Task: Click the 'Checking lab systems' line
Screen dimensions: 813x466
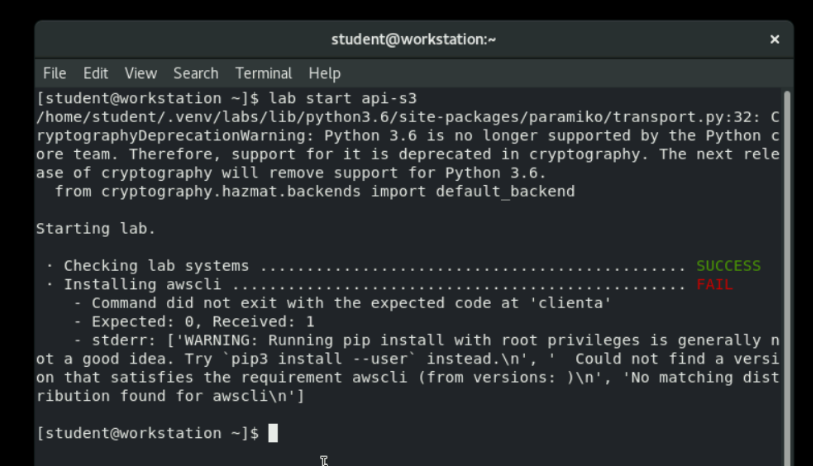Action: (x=156, y=266)
